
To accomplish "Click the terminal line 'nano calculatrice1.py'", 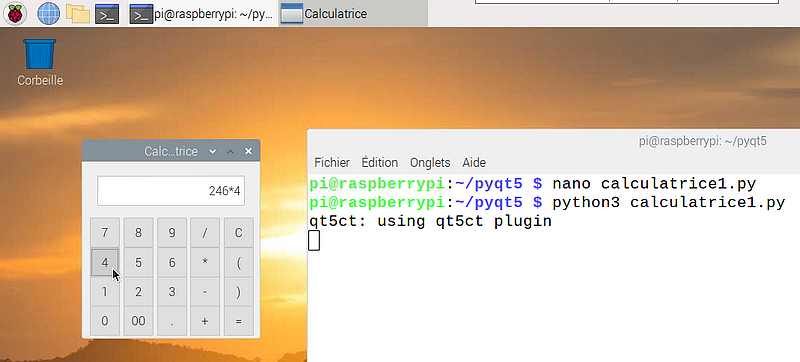I will click(x=654, y=183).
